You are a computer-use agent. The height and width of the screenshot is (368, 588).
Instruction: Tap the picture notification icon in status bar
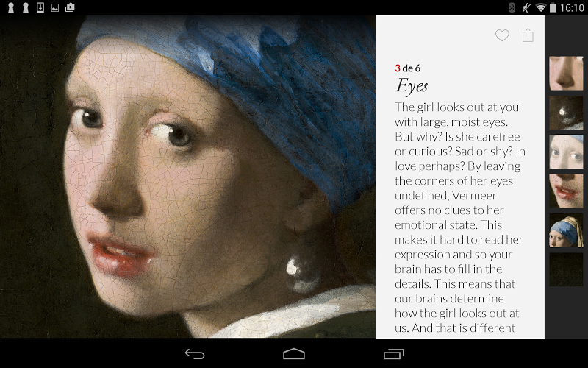point(54,7)
